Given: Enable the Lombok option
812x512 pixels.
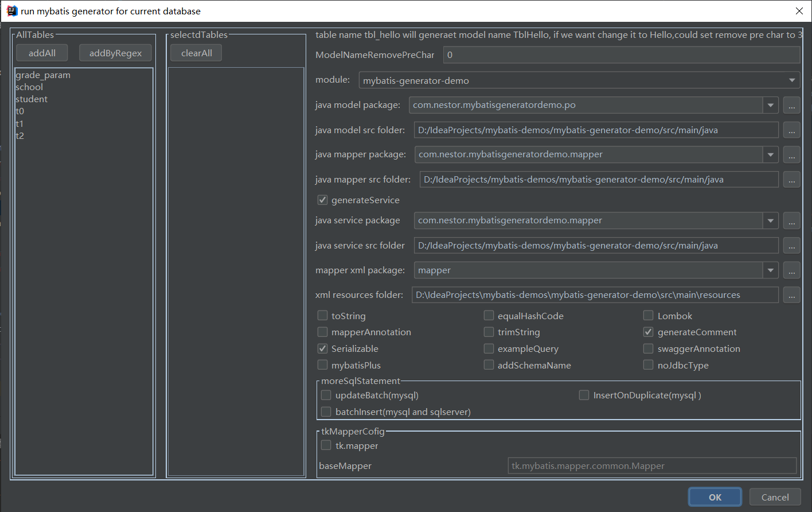Looking at the screenshot, I should pos(648,315).
